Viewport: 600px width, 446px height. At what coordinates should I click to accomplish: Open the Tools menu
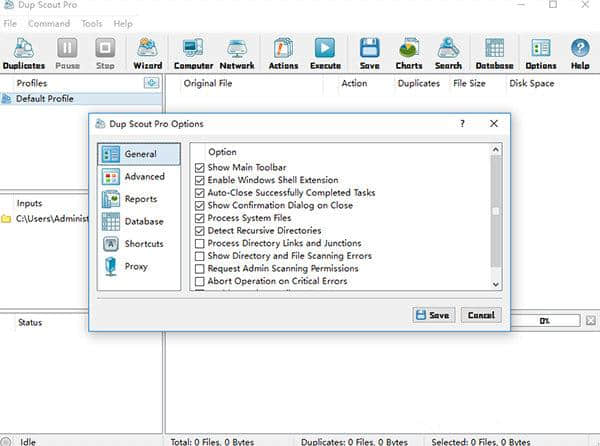click(90, 23)
